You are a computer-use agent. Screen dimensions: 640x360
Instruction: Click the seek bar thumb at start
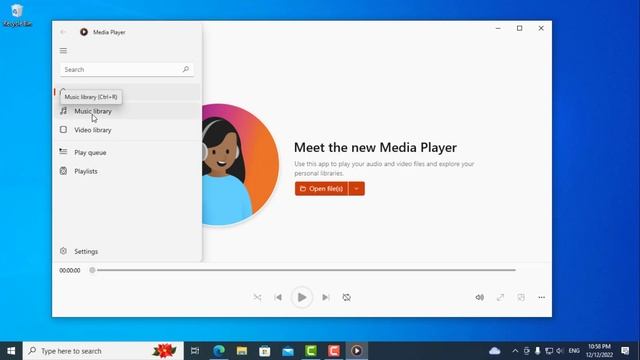pos(92,270)
